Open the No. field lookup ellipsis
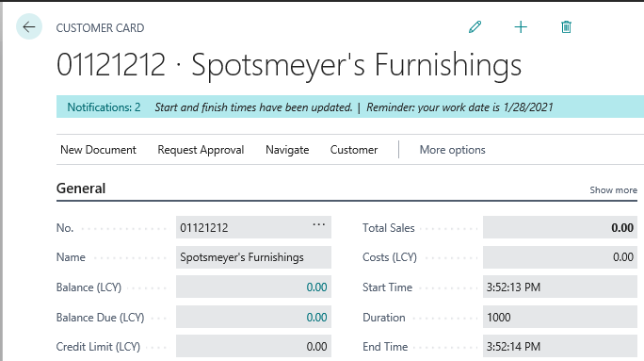The image size is (644, 361). 319,224
